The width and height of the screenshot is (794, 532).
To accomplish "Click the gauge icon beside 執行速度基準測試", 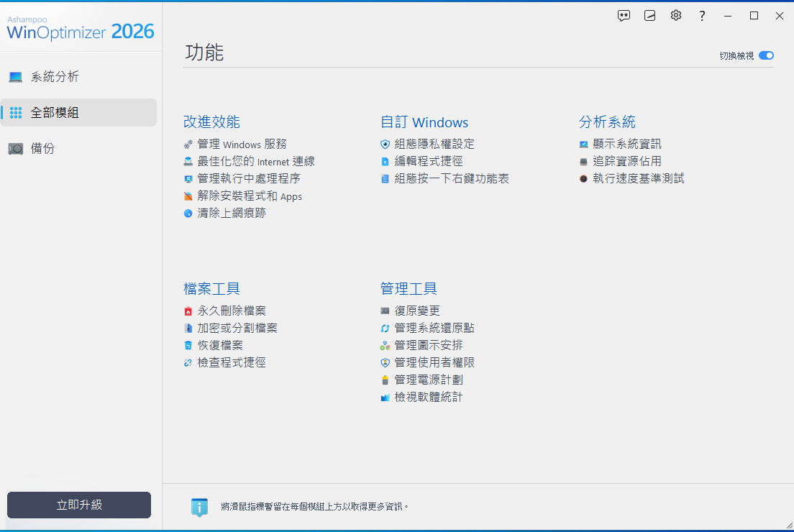I will click(583, 179).
